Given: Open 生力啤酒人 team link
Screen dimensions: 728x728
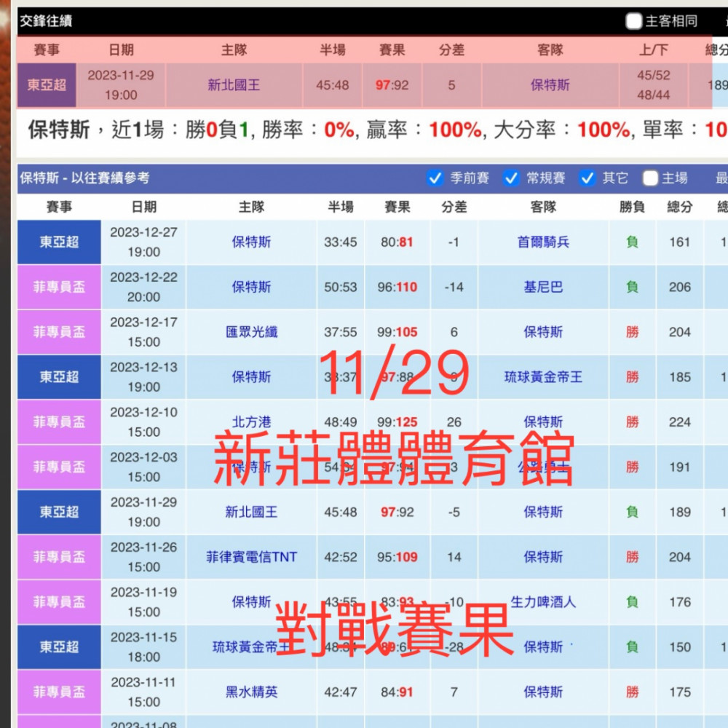Looking at the screenshot, I should pyautogui.click(x=543, y=602).
